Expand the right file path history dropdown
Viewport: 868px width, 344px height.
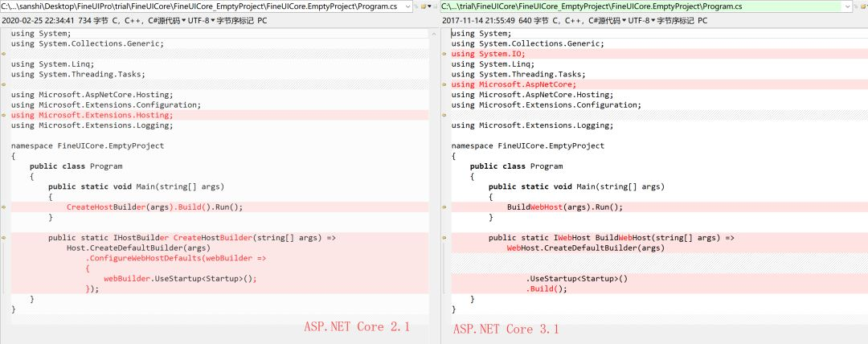coord(848,6)
